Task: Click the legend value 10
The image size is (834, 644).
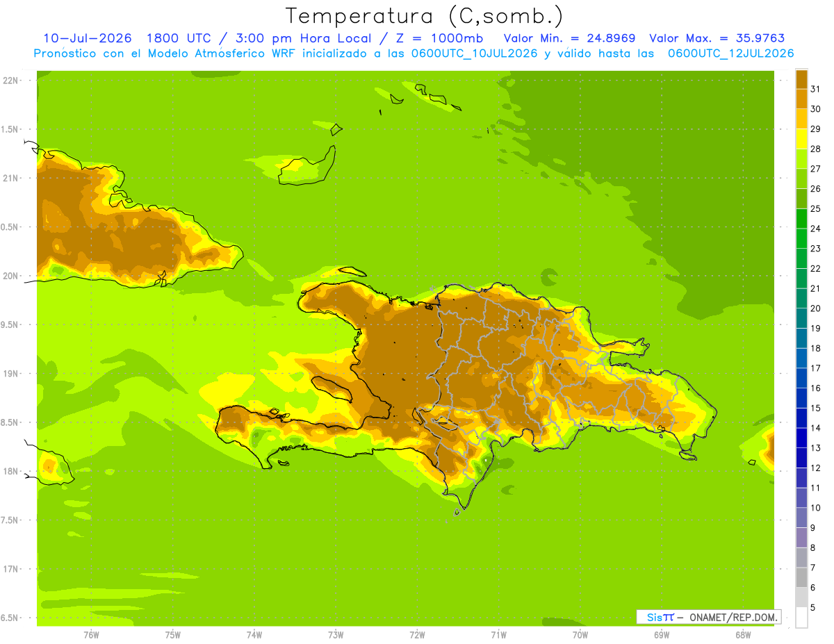Action: [x=815, y=508]
